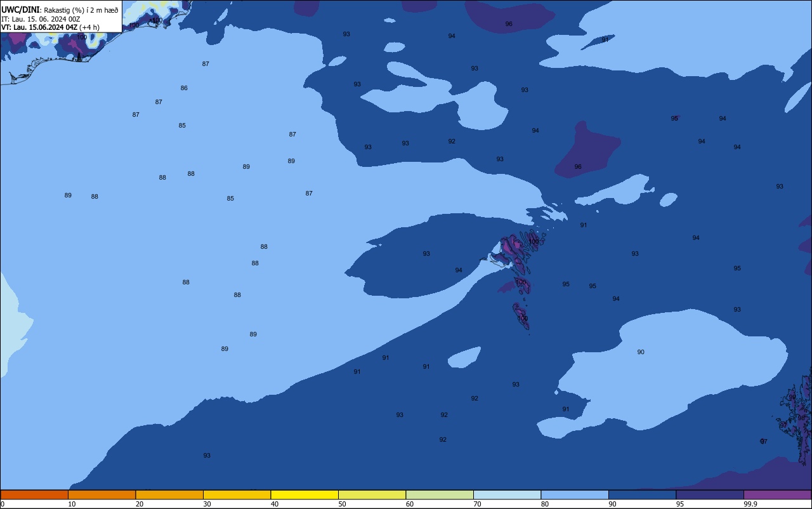
Task: Click the 60–70 pale green legend swatch
Action: pyautogui.click(x=440, y=494)
